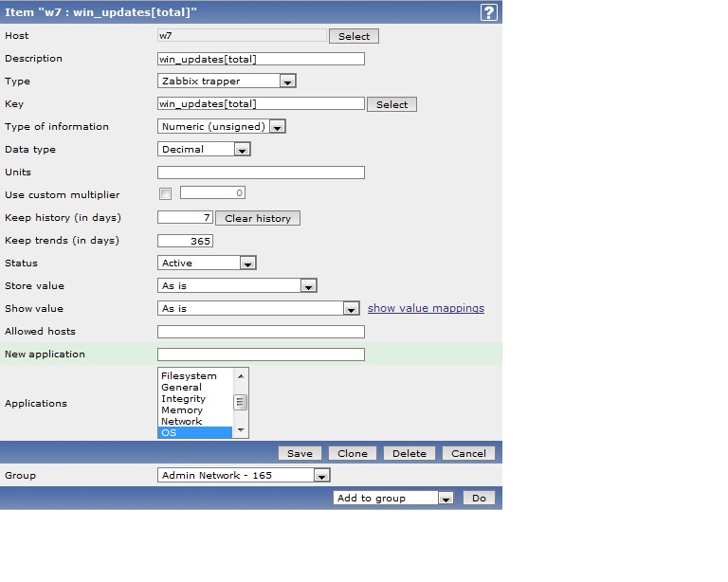This screenshot has width=728, height=582.
Task: Save the item configuration
Action: coord(300,453)
